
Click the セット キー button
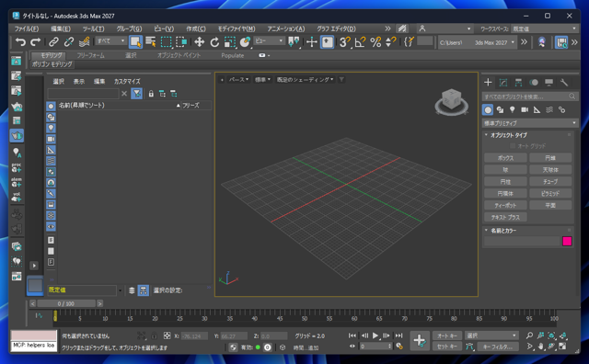click(447, 347)
